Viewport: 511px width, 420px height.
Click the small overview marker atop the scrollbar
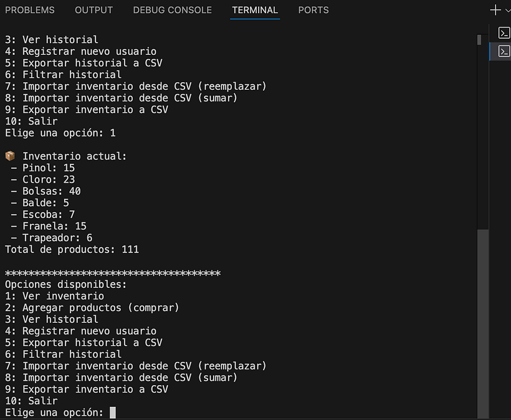point(479,40)
